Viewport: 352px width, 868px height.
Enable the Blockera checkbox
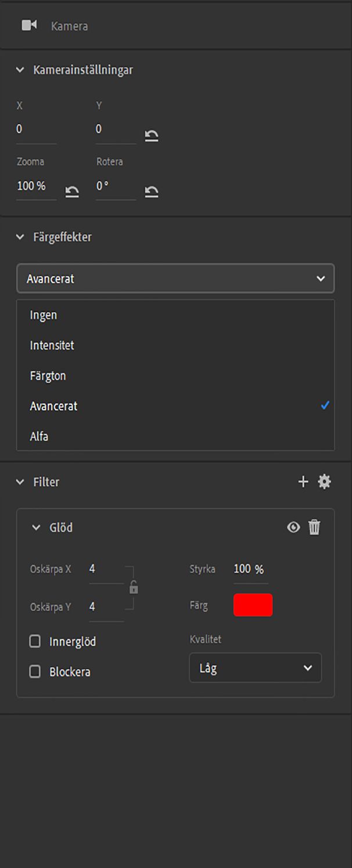35,672
